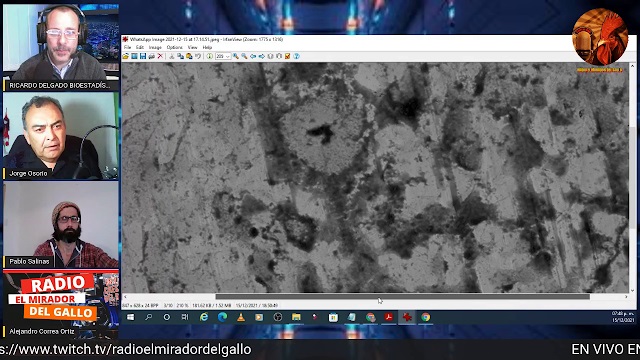Click the Previous page toolbar icon
This screenshot has height=360, width=640.
(270, 56)
